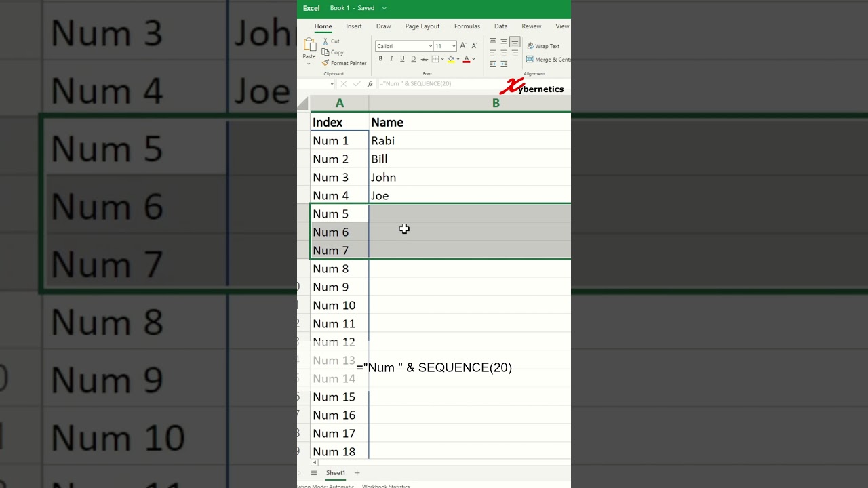
Task: Cut the selection with scissors icon
Action: click(x=325, y=41)
